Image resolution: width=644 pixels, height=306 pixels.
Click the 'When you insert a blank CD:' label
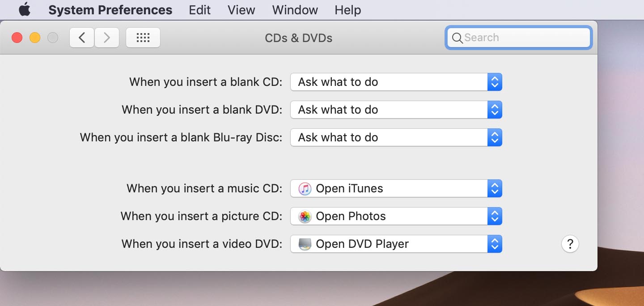coord(206,82)
